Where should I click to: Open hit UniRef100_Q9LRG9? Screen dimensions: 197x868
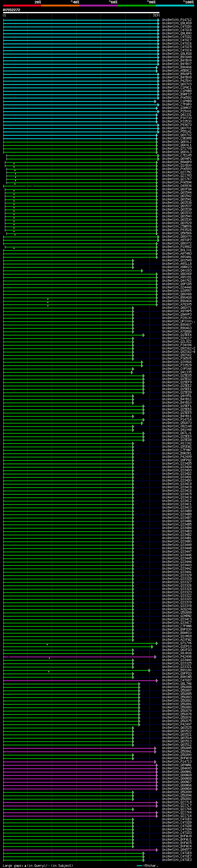[x=177, y=23]
